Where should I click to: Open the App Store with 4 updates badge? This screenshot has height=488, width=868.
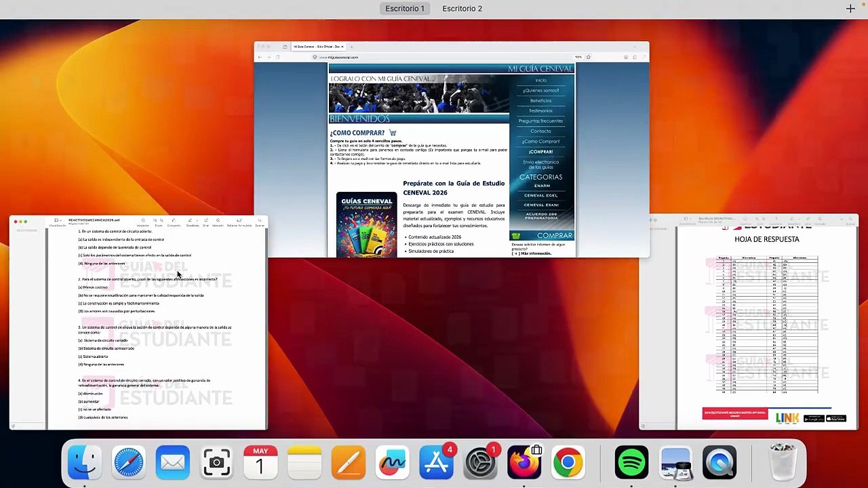[x=436, y=463]
